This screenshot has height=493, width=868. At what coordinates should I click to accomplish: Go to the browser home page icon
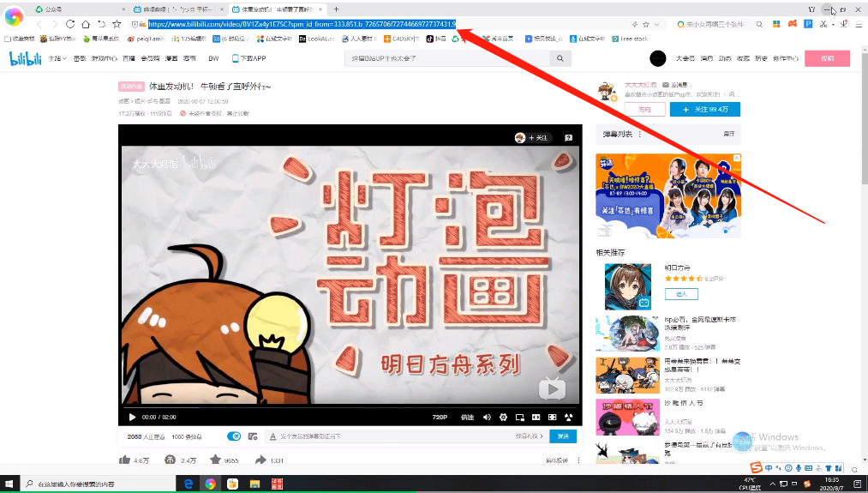85,24
